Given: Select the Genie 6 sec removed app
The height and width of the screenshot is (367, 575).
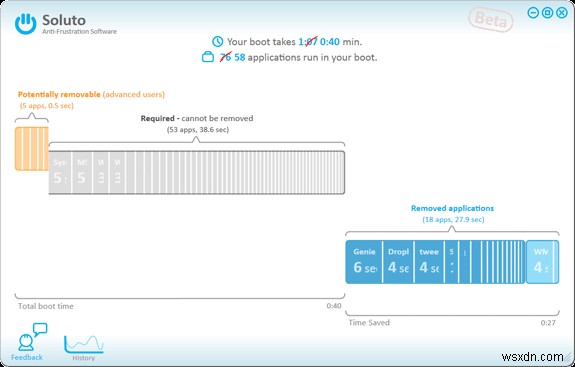Looking at the screenshot, I should [364, 262].
